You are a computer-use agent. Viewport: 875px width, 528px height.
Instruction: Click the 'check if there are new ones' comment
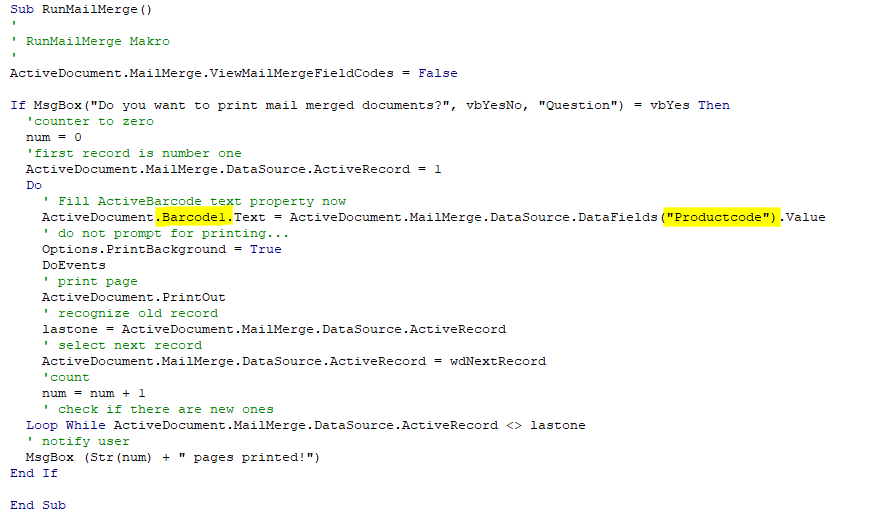point(158,409)
